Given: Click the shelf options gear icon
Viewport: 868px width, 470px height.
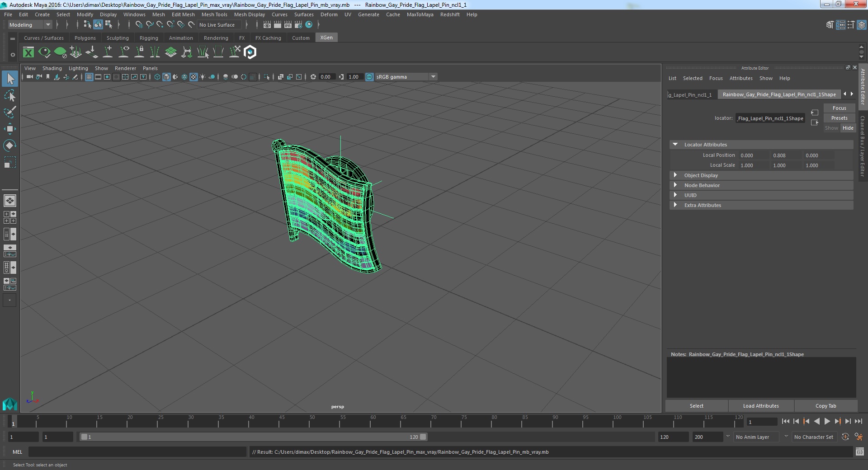Looking at the screenshot, I should click(13, 55).
